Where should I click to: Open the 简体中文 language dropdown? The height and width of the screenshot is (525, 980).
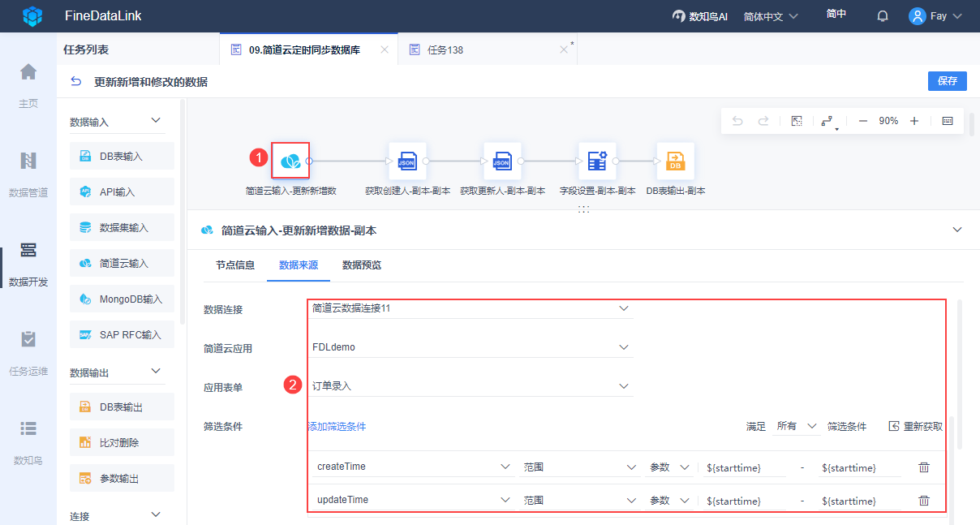(x=771, y=16)
